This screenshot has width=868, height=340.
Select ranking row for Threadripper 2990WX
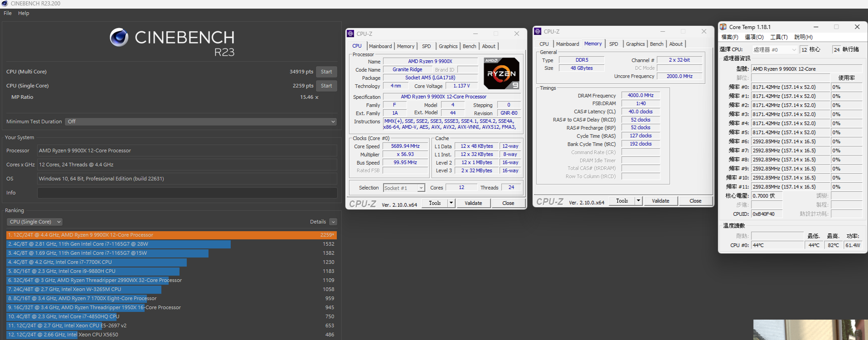(x=171, y=280)
